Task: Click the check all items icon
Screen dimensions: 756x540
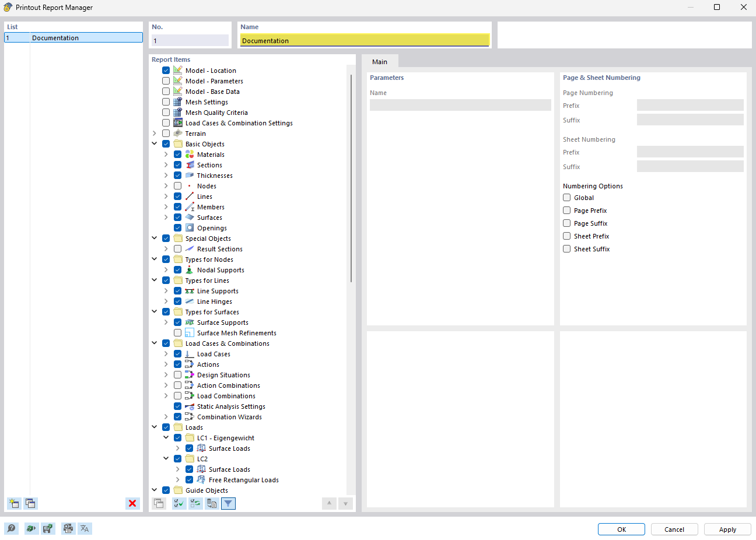Action: tap(179, 503)
